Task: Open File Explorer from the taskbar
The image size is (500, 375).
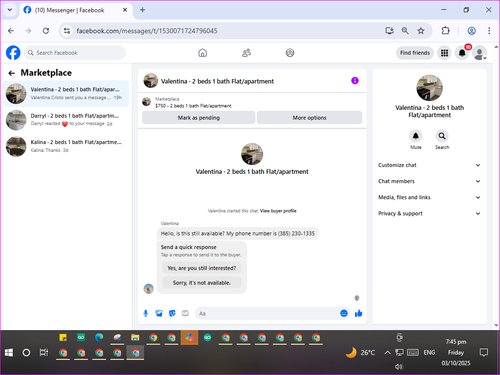Action: [x=135, y=337]
